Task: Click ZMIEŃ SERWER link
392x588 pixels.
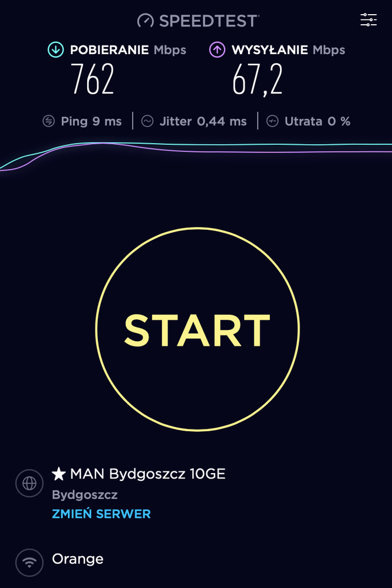Action: [101, 514]
